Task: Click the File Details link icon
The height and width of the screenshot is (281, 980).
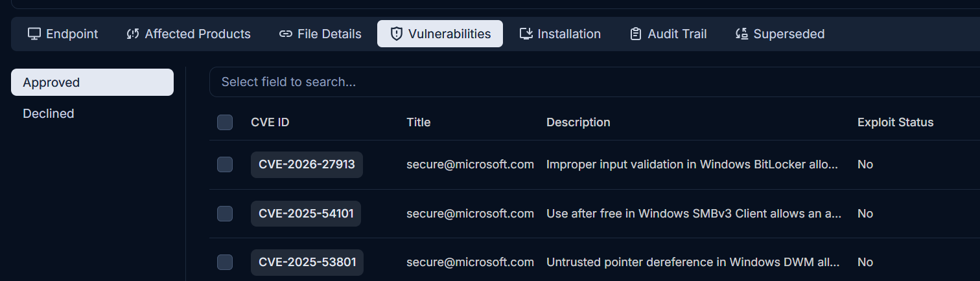Action: [x=285, y=34]
